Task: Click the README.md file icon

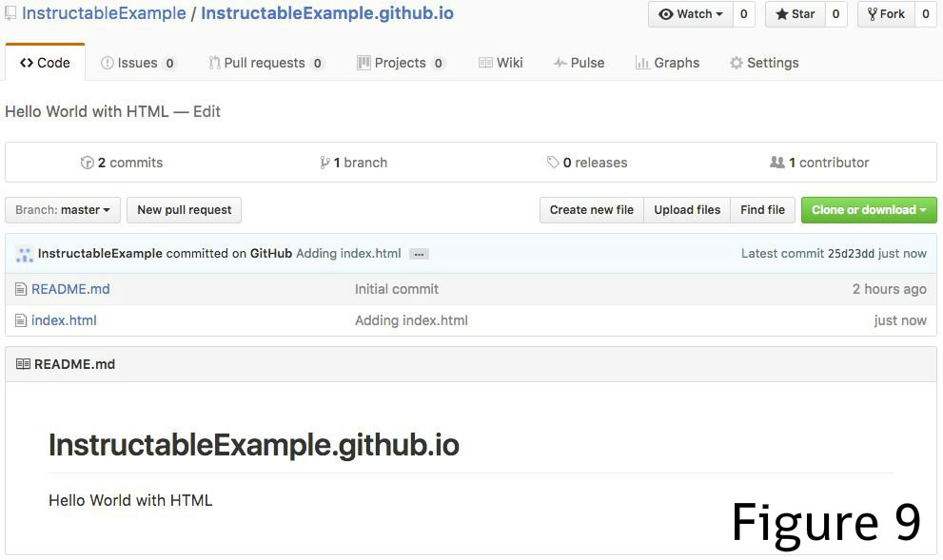Action: click(x=21, y=289)
